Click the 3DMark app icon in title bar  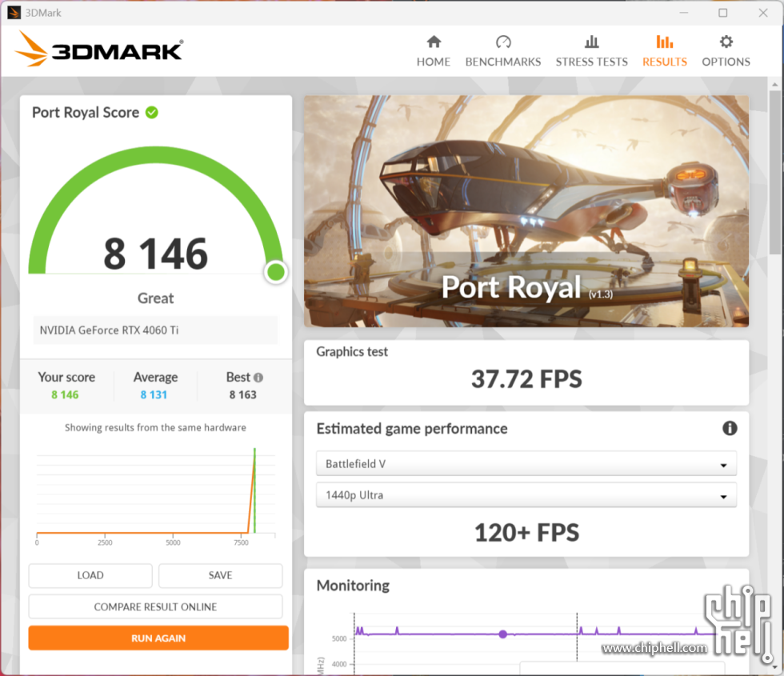pyautogui.click(x=14, y=13)
